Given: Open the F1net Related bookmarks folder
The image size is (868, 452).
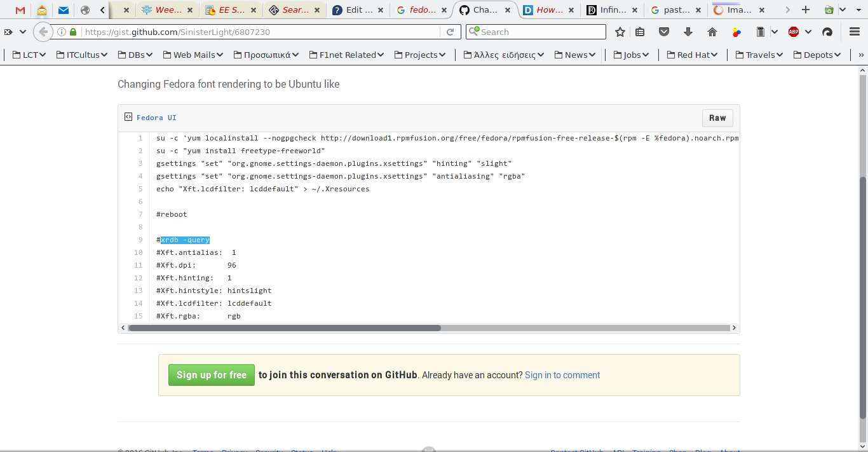Looking at the screenshot, I should point(346,55).
